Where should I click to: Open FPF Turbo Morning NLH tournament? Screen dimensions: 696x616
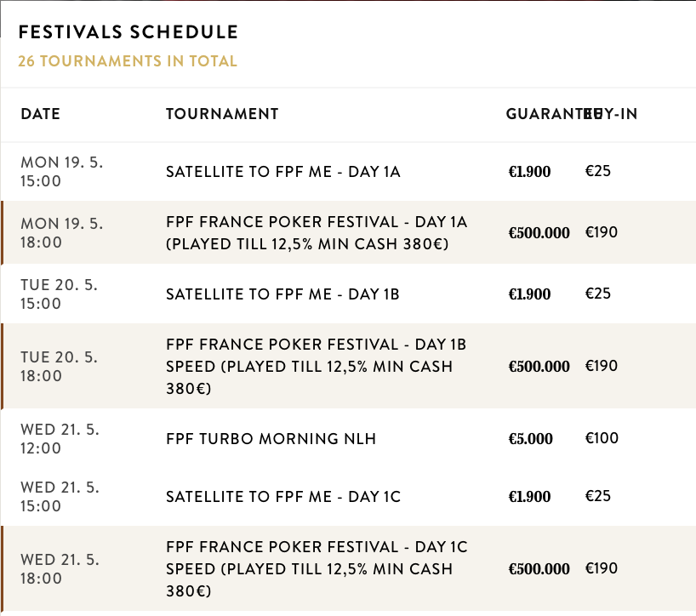coord(271,439)
